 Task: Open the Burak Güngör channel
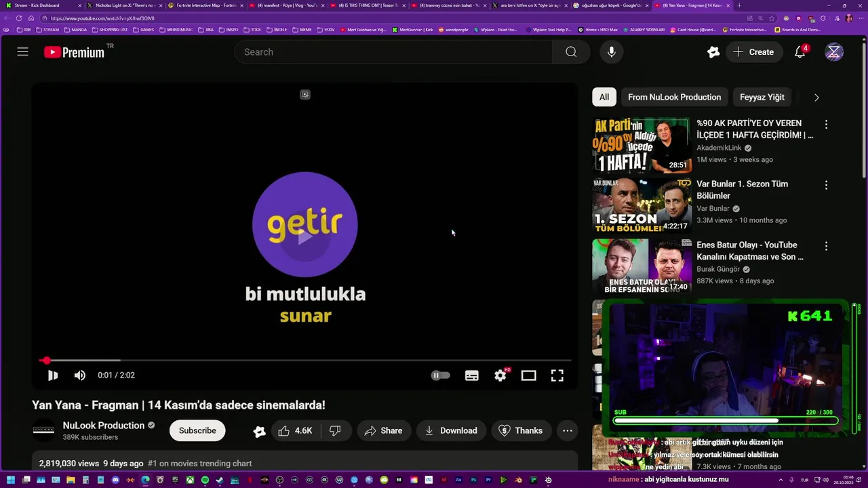click(x=718, y=269)
